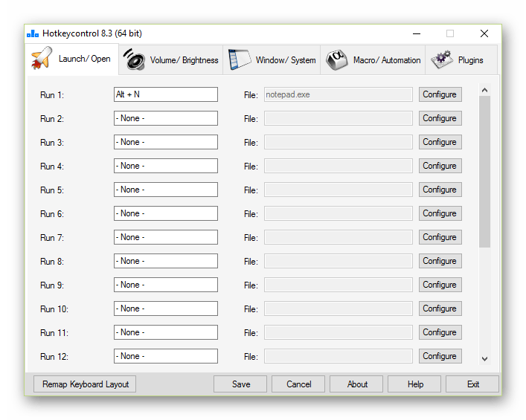Open the Macro/ Automation tab

coord(373,60)
